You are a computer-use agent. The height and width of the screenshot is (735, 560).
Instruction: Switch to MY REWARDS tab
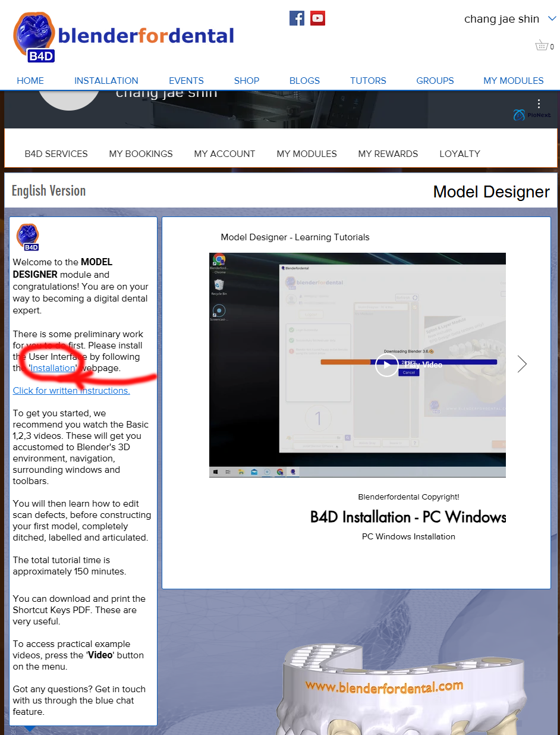point(388,154)
